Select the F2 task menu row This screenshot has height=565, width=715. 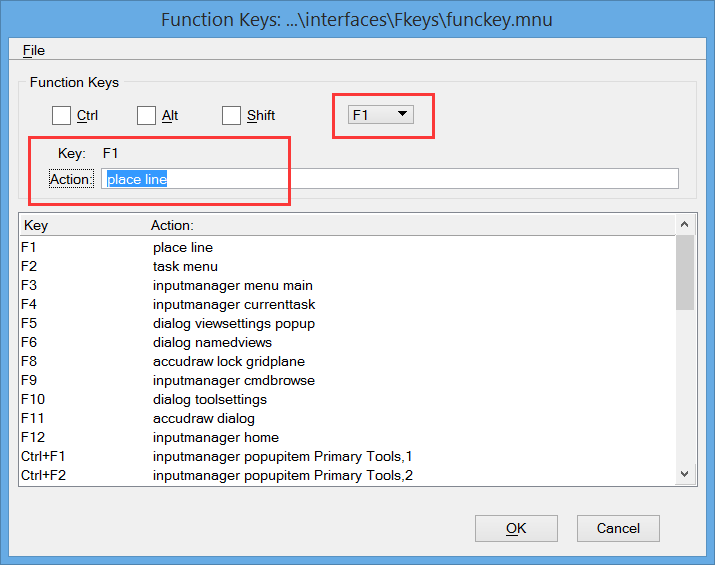tap(347, 266)
